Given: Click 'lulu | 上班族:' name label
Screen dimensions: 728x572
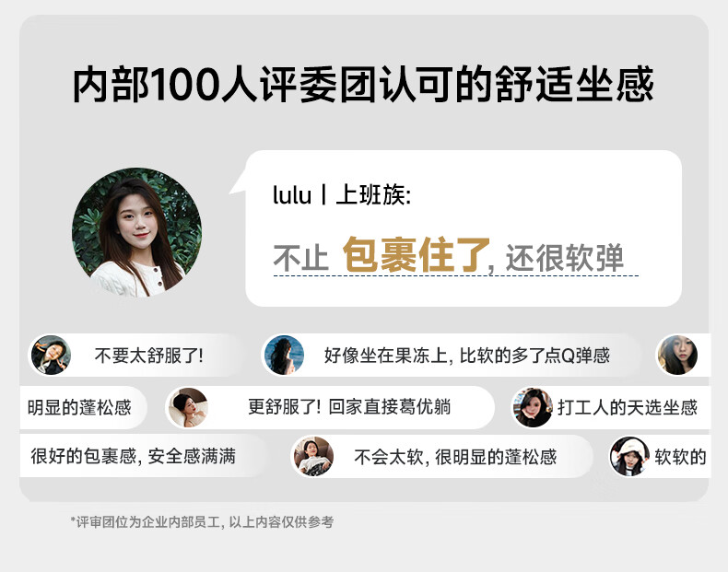Looking at the screenshot, I should (x=342, y=194).
